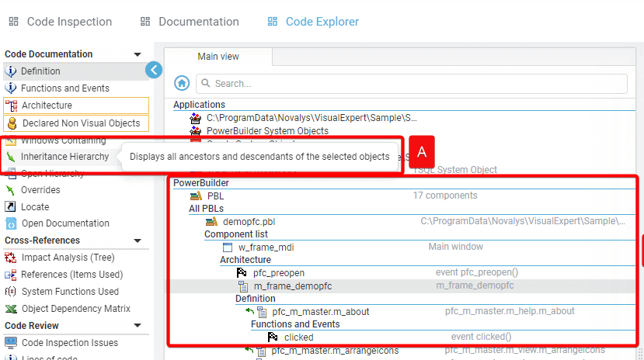Click the clicked event flag icon

(x=273, y=337)
